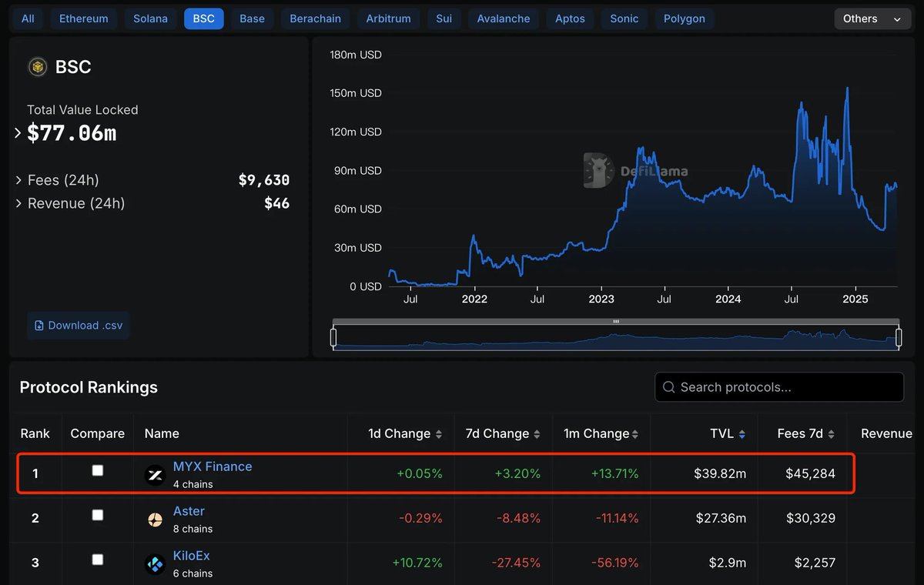Click the search magnifier icon
Image resolution: width=924 pixels, height=585 pixels.
coord(668,387)
